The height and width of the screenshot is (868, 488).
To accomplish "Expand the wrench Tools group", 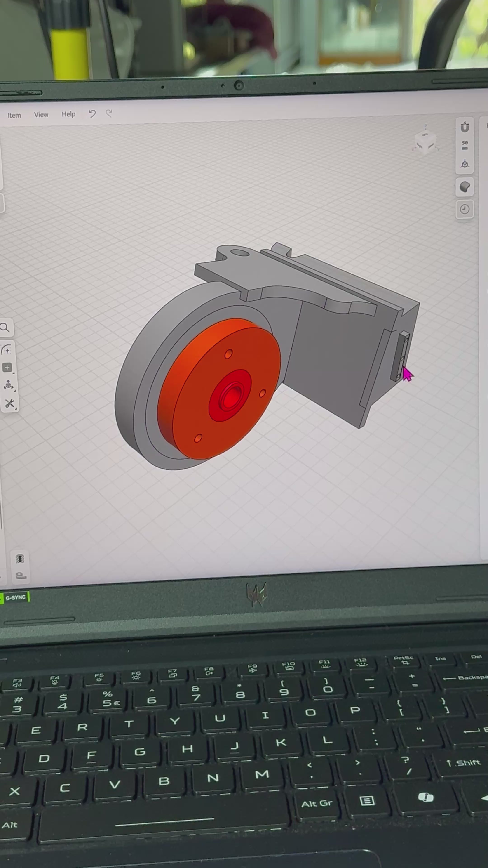I will [9, 403].
